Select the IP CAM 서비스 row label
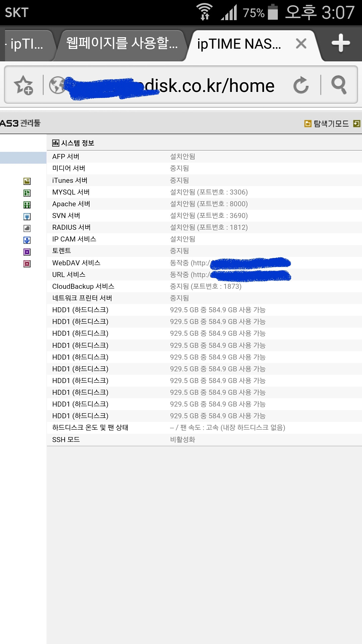The image size is (362, 644). pyautogui.click(x=74, y=239)
